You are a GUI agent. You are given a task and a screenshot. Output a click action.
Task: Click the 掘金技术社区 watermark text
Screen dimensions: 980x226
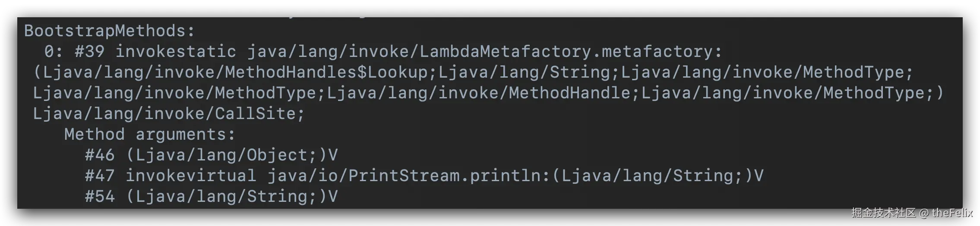pyautogui.click(x=883, y=213)
